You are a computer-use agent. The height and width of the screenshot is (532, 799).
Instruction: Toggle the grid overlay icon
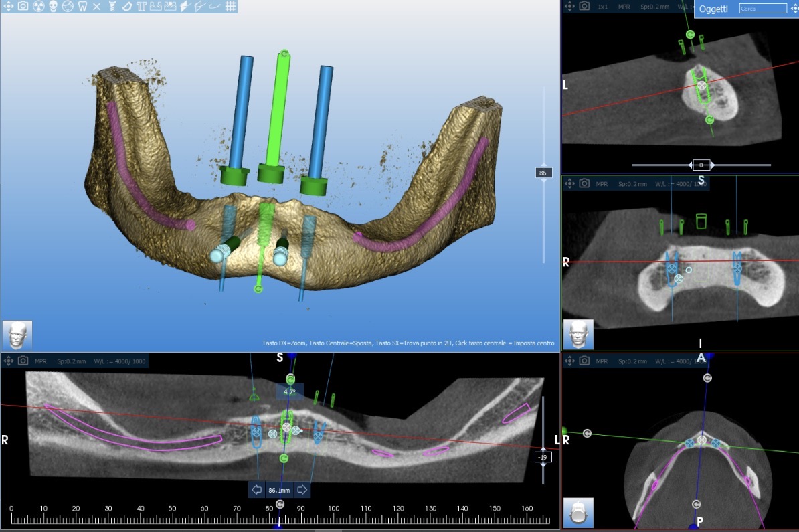[x=230, y=6]
